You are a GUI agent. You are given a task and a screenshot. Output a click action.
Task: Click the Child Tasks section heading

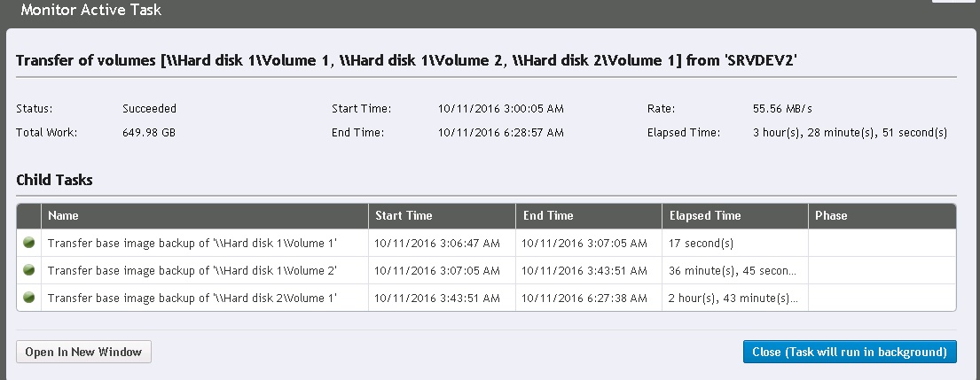click(54, 180)
